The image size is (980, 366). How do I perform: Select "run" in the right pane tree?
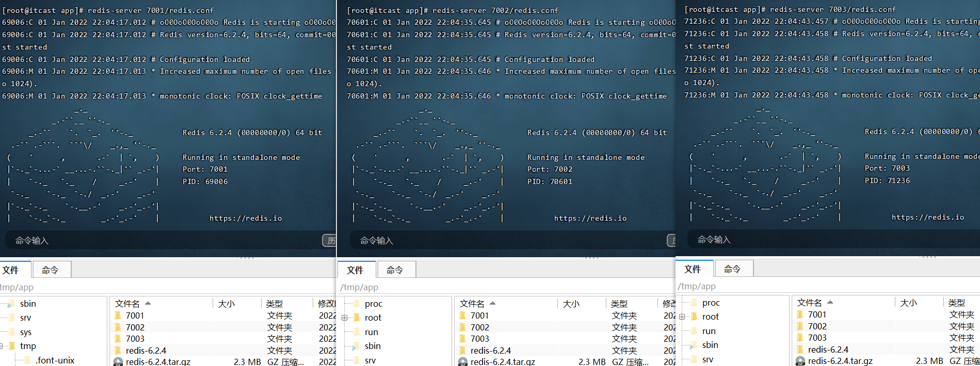click(x=709, y=331)
